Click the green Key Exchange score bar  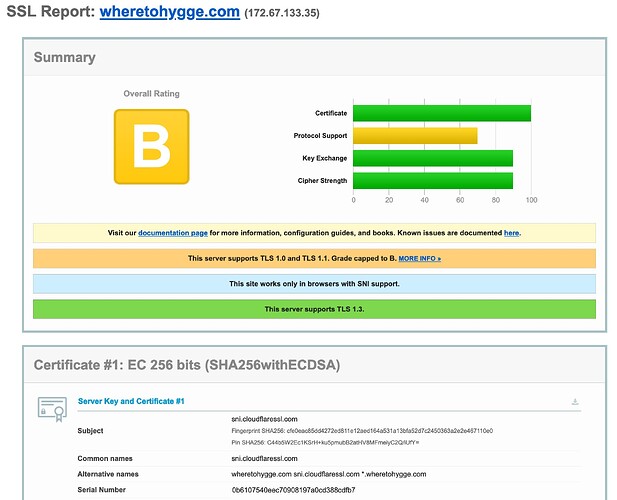point(433,158)
